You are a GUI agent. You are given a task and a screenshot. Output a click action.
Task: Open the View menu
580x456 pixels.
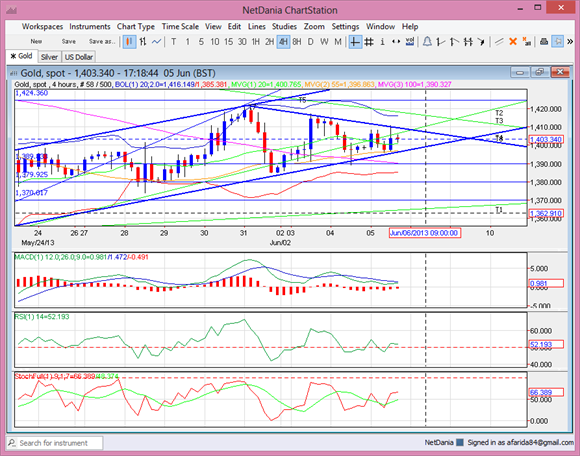click(213, 27)
